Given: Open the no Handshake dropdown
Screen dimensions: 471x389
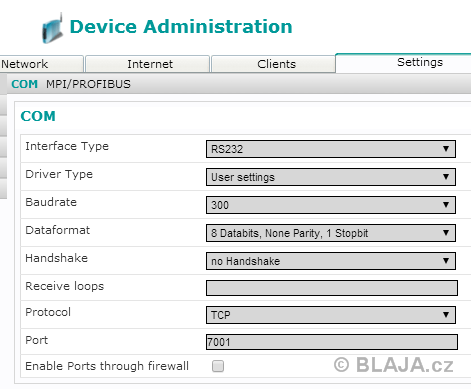Looking at the screenshot, I should (x=331, y=261).
